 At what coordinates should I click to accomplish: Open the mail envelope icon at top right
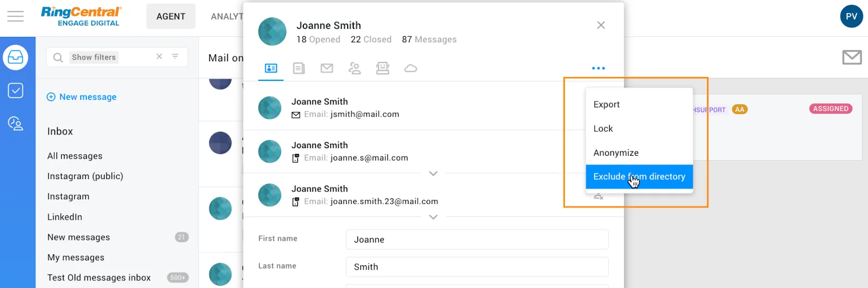(852, 57)
